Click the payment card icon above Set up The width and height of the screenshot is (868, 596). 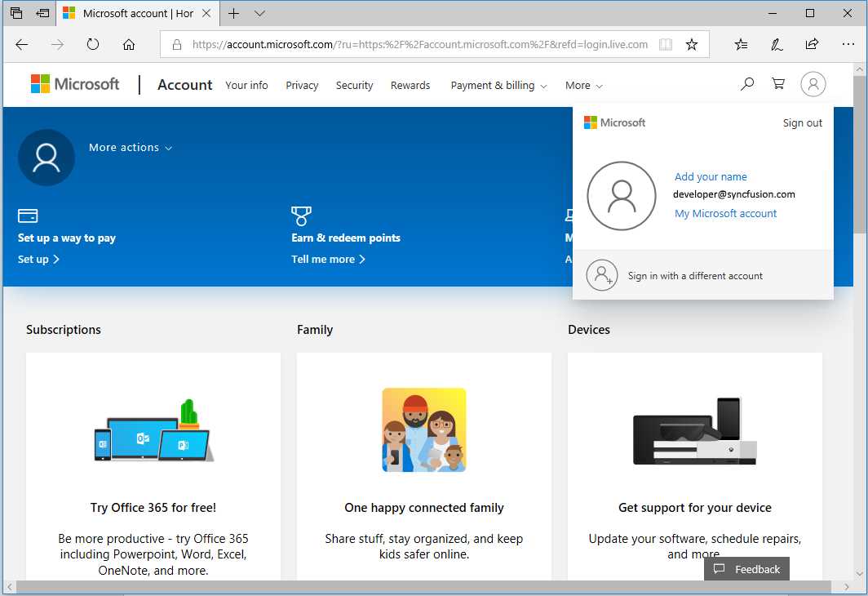pyautogui.click(x=28, y=216)
